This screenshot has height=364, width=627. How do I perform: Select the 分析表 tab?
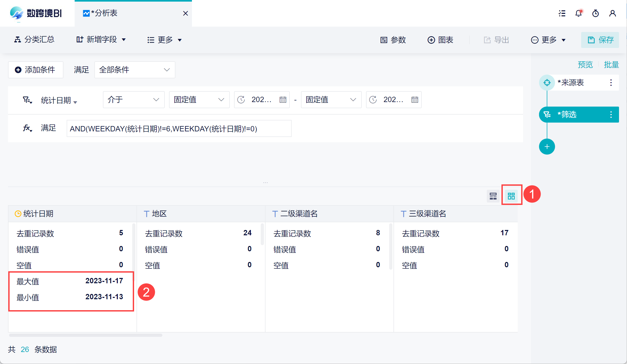point(104,13)
